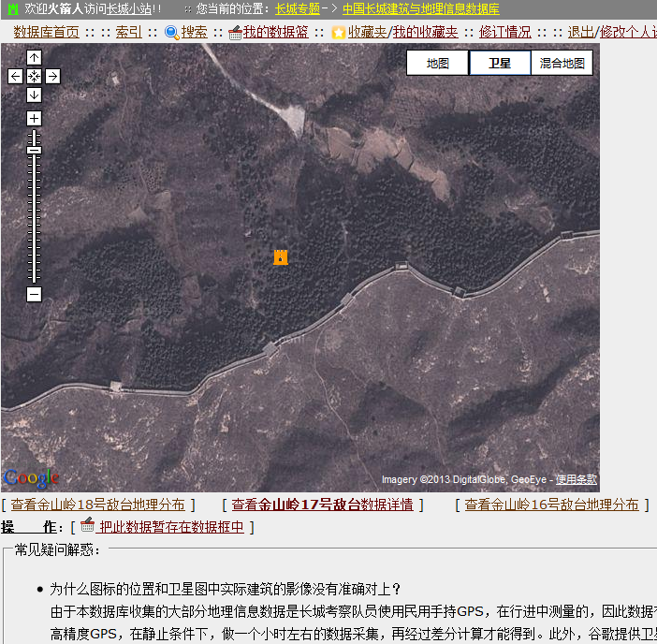This screenshot has height=644, width=657.
Task: Open the 修订情况 revisions page
Action: coord(504,32)
